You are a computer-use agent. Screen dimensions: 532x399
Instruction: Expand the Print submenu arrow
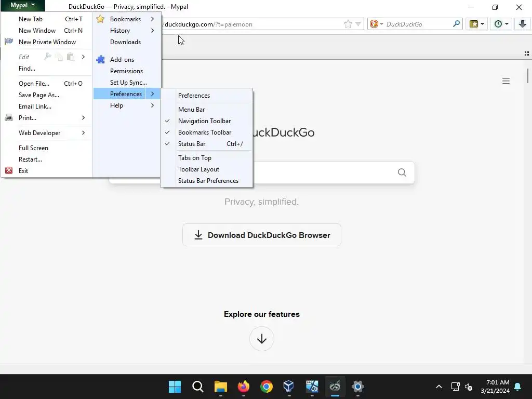[83, 118]
